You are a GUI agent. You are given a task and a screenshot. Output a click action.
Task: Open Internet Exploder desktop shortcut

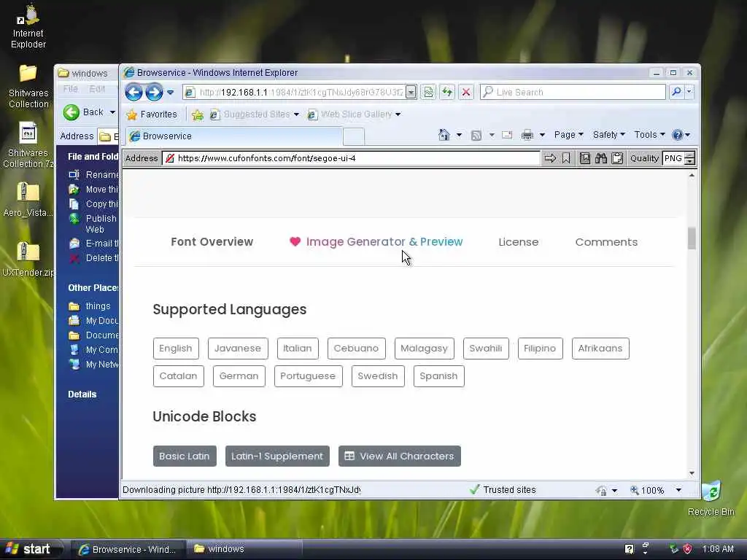[28, 26]
